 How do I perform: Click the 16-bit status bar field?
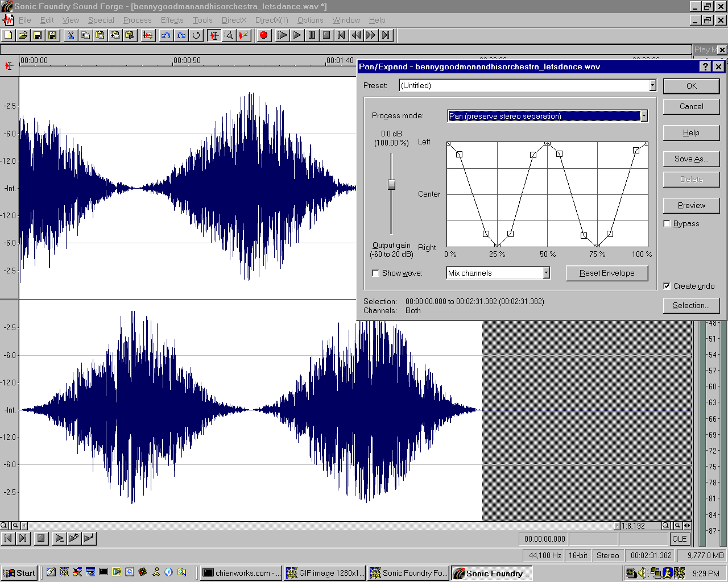click(x=578, y=555)
